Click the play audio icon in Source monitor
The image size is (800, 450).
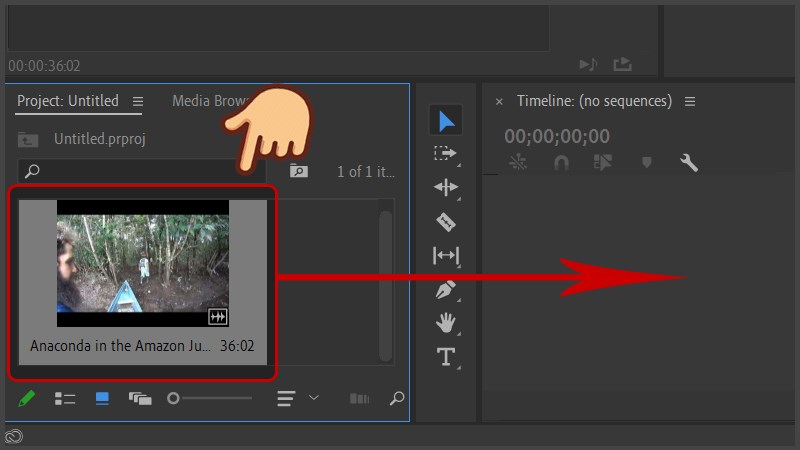588,64
